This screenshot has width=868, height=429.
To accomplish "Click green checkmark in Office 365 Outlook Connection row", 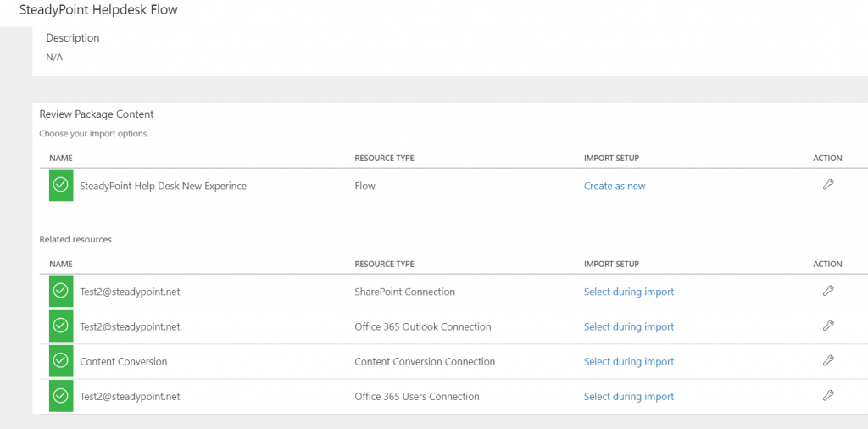I will point(61,326).
